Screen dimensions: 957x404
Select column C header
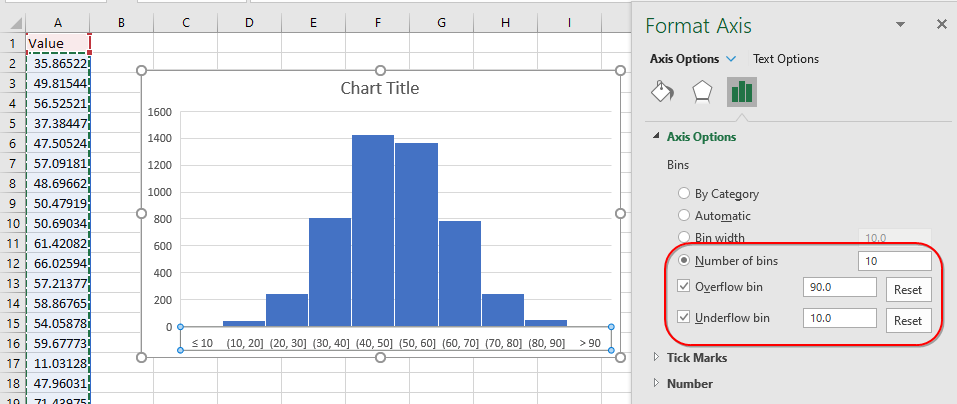[x=186, y=23]
